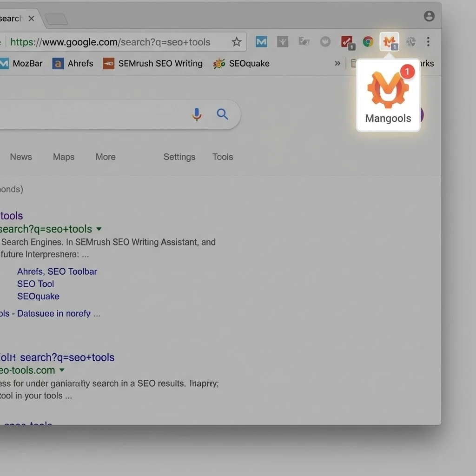Open the red extension showing badge 8

tap(347, 42)
